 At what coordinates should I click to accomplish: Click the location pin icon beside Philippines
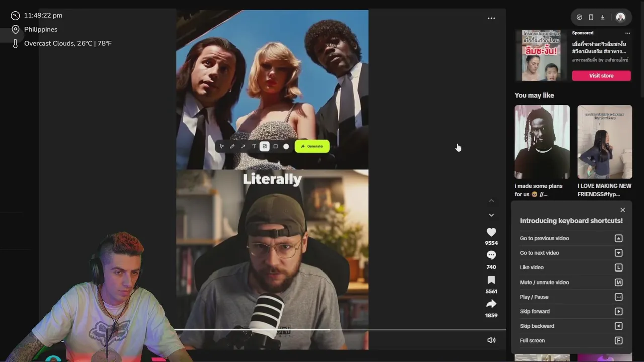point(15,29)
